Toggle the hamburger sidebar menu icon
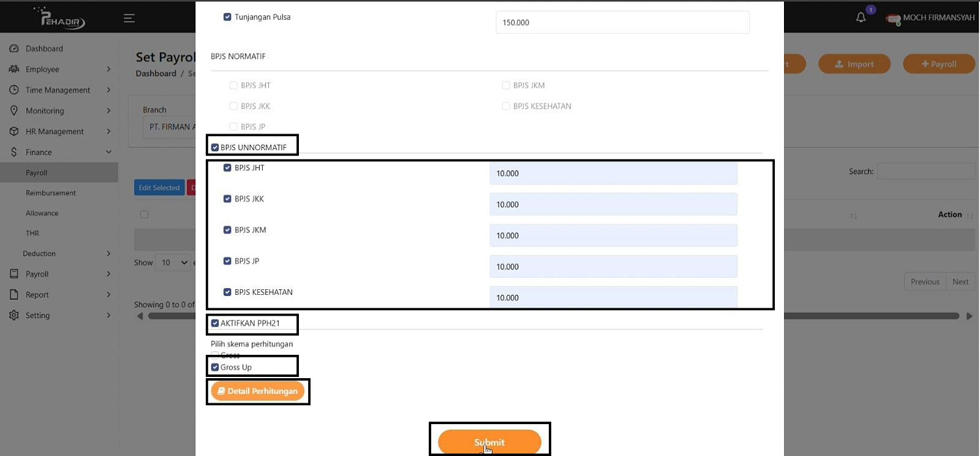980x456 pixels. coord(129,18)
